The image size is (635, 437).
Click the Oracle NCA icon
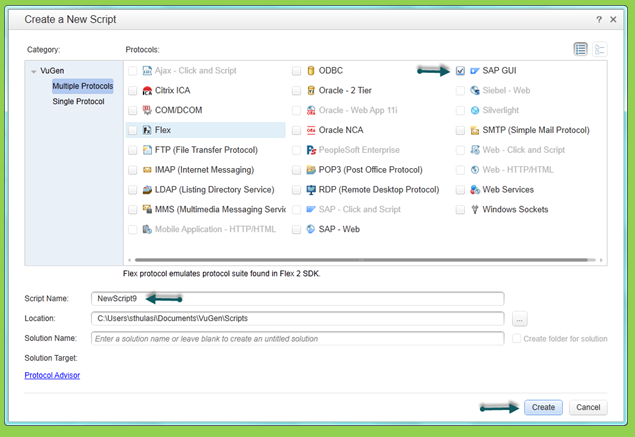[x=311, y=130]
